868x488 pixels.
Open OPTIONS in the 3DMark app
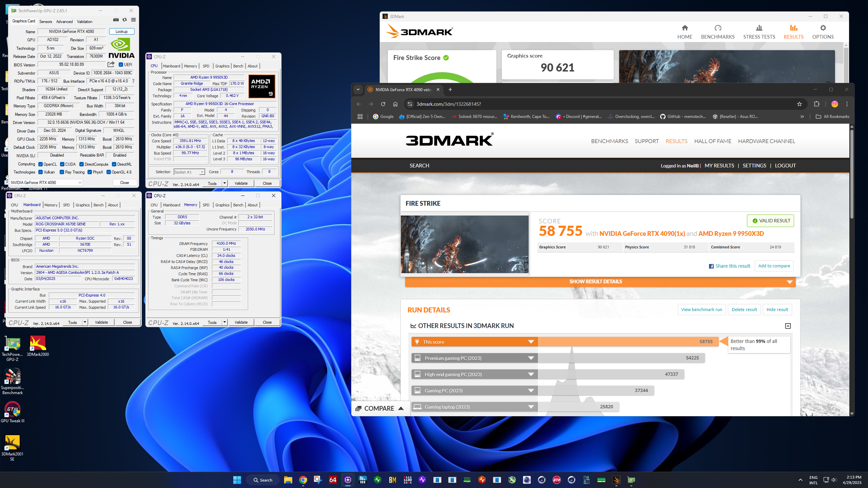pyautogui.click(x=823, y=32)
